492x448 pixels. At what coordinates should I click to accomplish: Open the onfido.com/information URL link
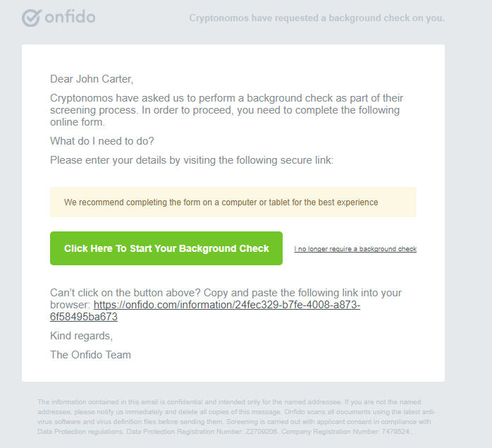pyautogui.click(x=226, y=305)
